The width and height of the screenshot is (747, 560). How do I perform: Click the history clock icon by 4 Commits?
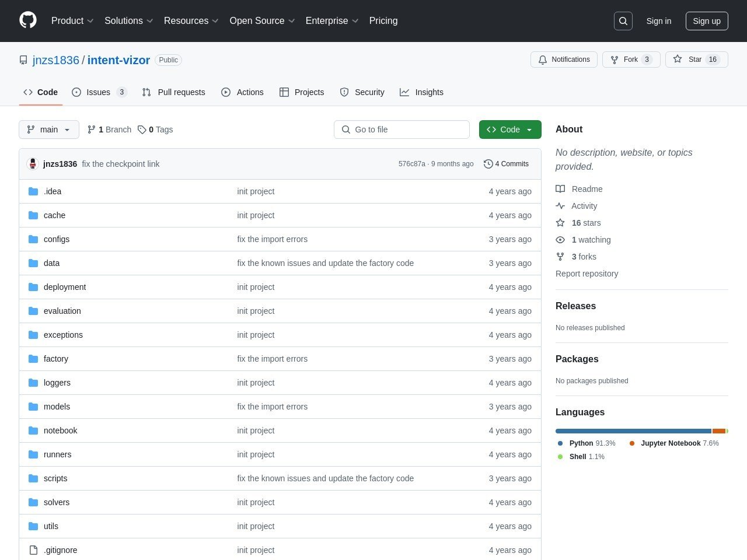(488, 164)
